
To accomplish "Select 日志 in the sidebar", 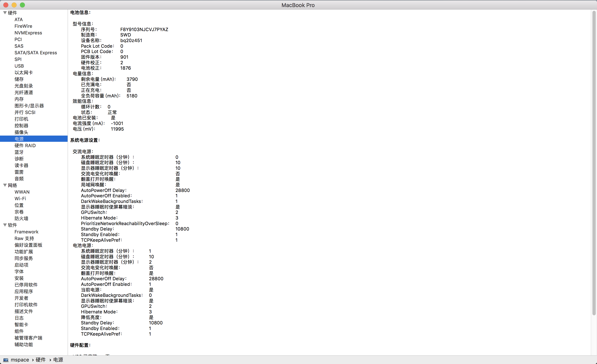I will 19,318.
